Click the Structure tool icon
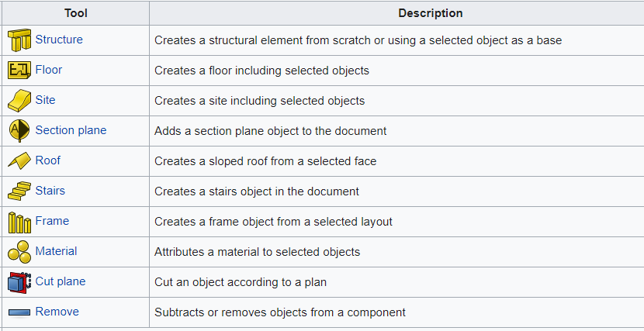This screenshot has width=644, height=331. point(19,40)
